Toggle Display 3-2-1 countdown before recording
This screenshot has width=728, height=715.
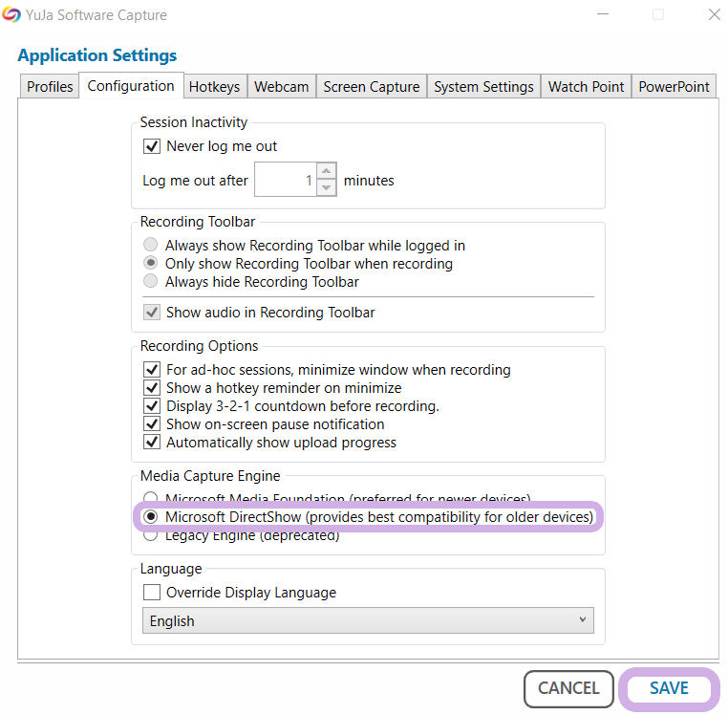point(151,406)
